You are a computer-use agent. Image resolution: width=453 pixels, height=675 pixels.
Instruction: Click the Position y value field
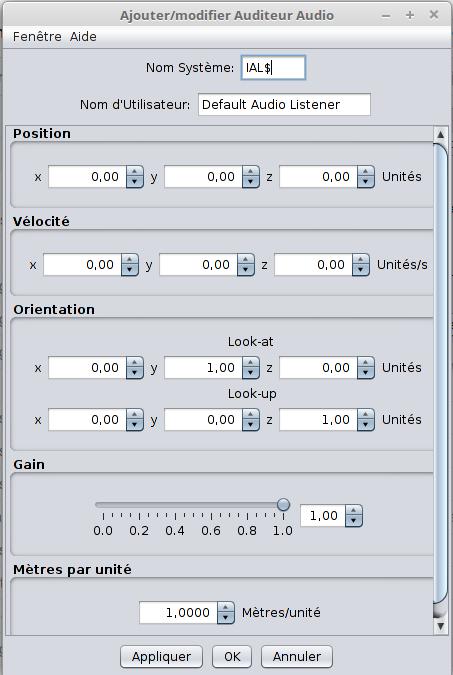203,176
